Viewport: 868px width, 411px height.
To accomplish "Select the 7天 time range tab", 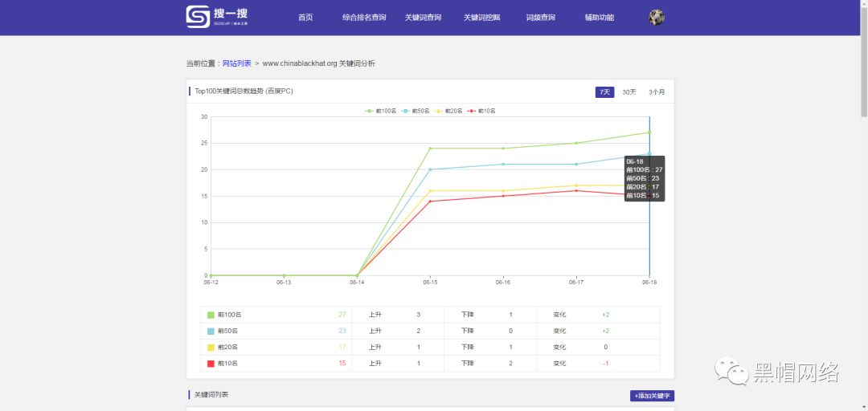I will click(604, 92).
